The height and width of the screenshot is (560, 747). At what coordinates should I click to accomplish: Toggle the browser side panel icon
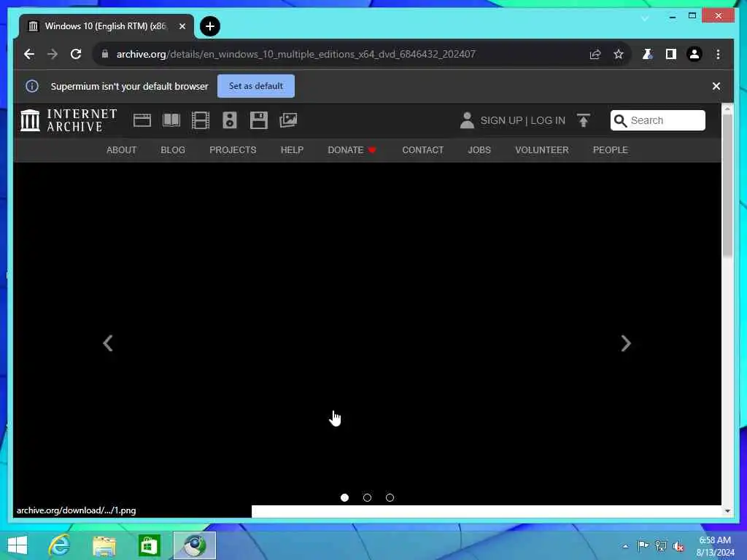pos(671,54)
